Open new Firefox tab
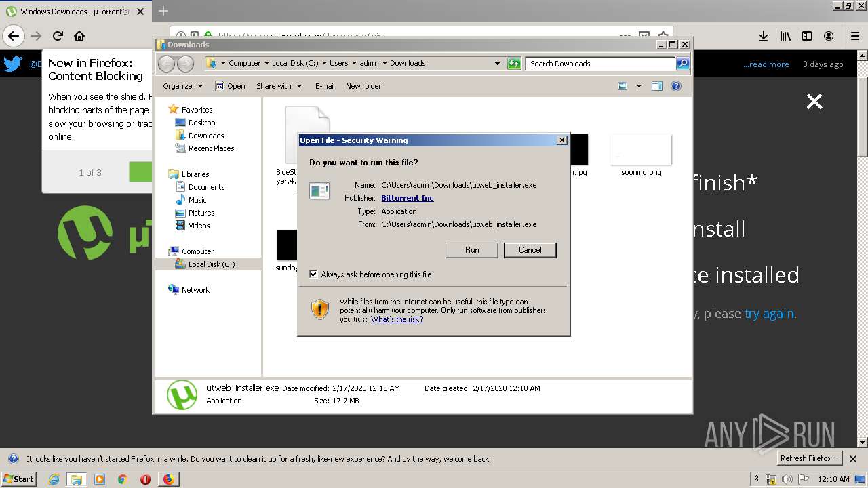 click(x=163, y=11)
